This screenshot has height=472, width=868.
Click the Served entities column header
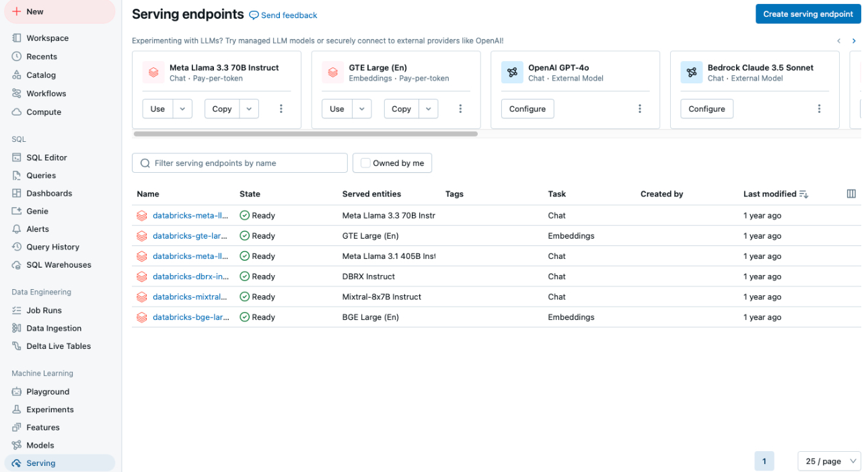371,194
